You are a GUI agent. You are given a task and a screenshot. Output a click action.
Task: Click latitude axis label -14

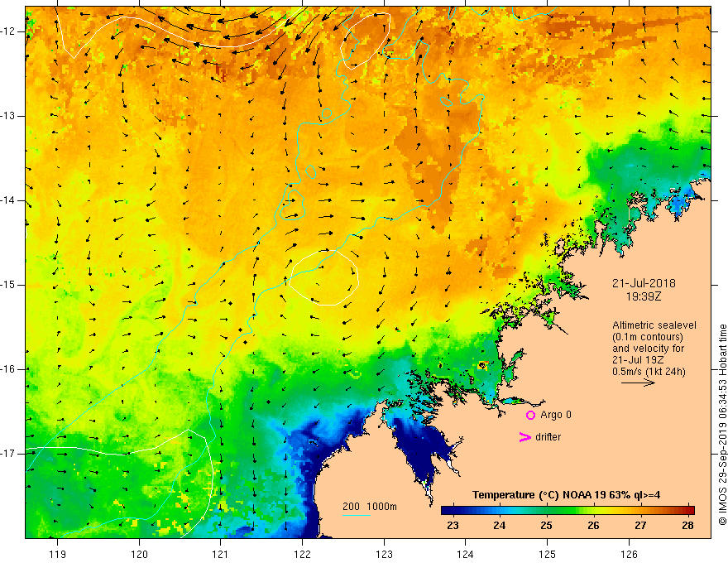[x=8, y=200]
